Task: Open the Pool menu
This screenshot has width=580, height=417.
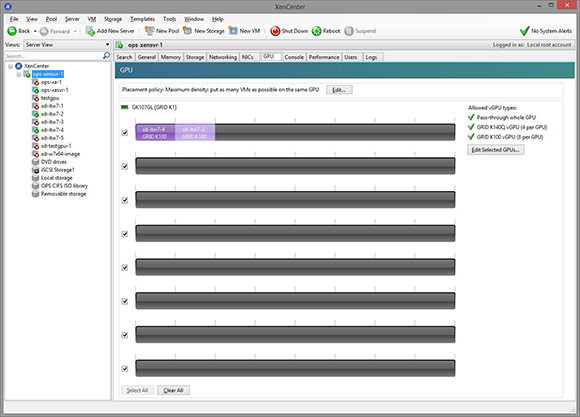Action: pos(51,19)
